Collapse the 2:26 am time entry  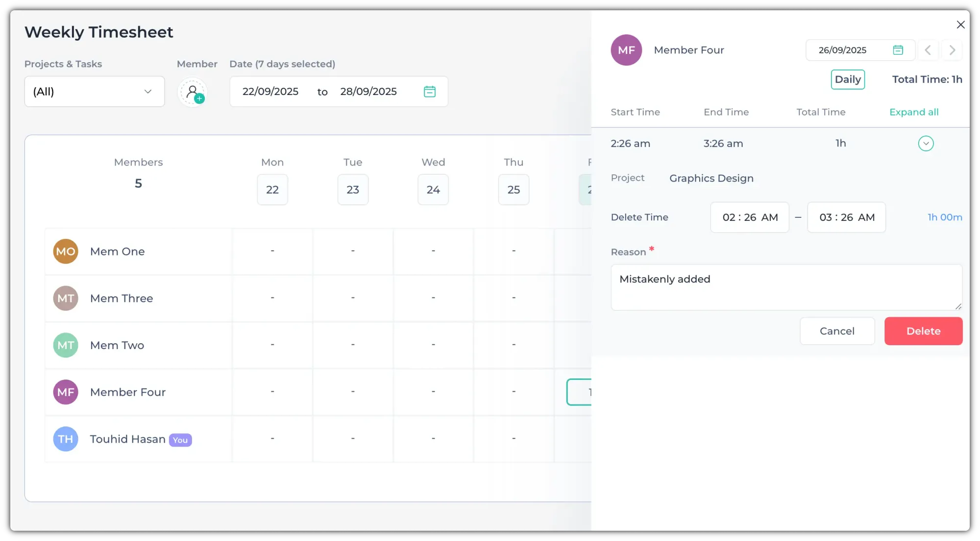[x=926, y=143]
